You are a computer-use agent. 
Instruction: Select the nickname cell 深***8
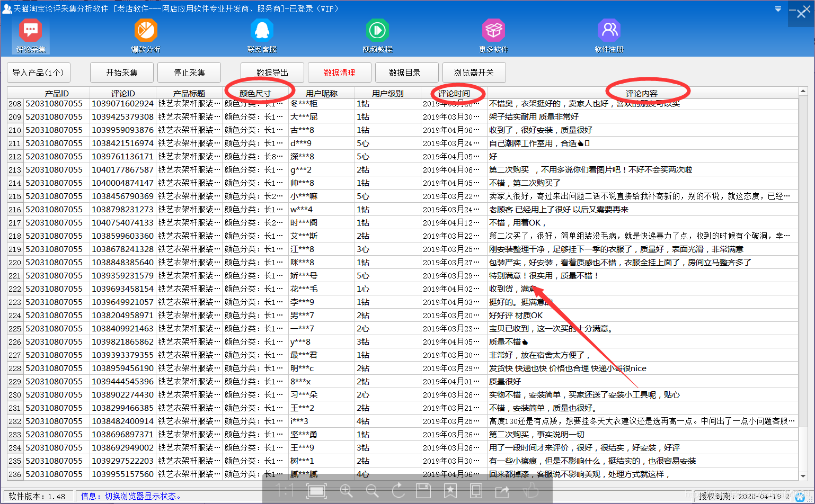click(x=322, y=157)
